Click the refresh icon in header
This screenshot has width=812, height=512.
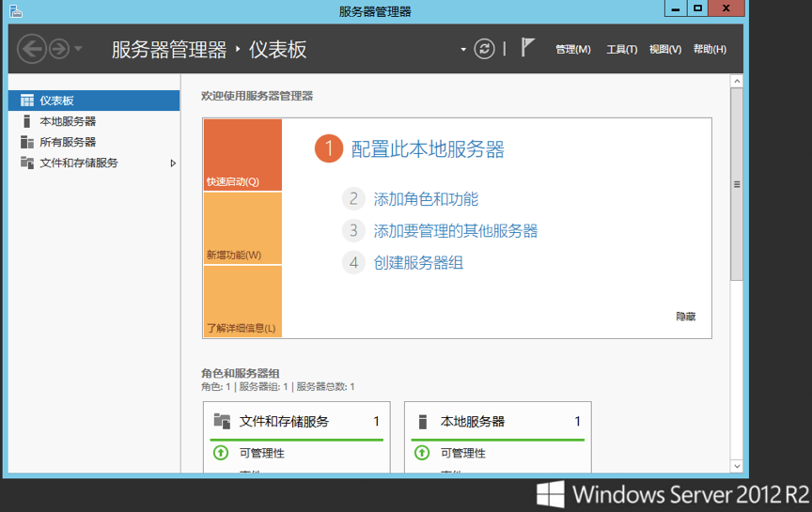[x=484, y=49]
